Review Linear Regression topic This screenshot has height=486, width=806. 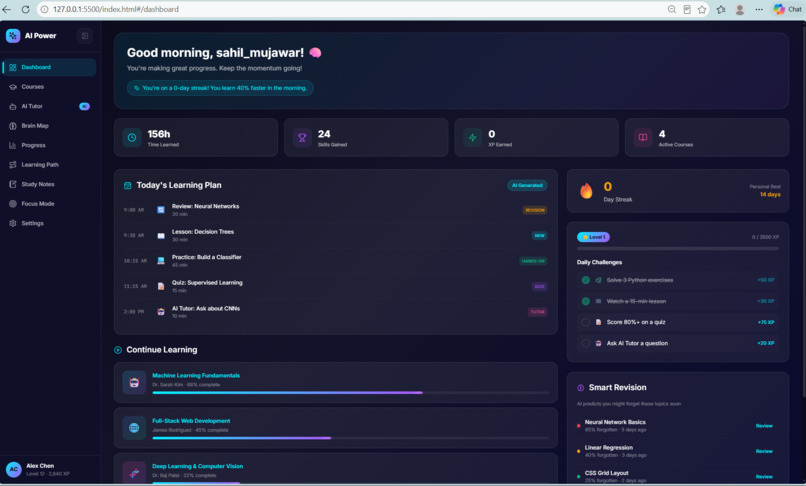point(764,451)
